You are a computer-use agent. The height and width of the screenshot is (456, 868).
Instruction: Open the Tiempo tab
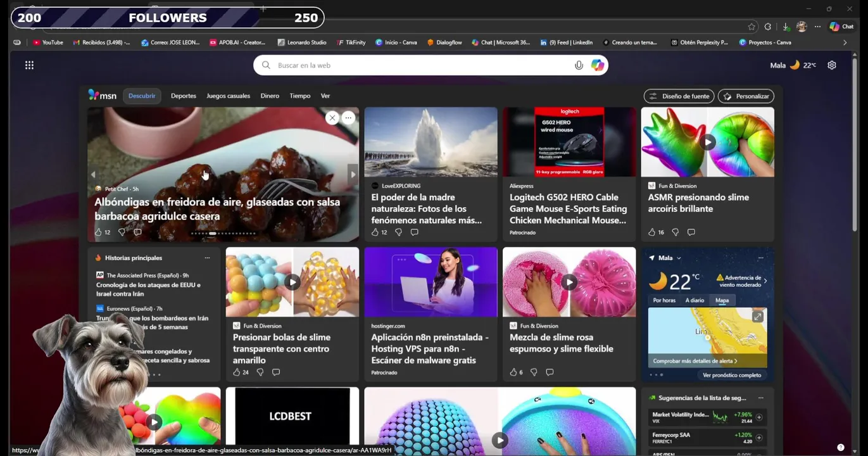pyautogui.click(x=300, y=96)
